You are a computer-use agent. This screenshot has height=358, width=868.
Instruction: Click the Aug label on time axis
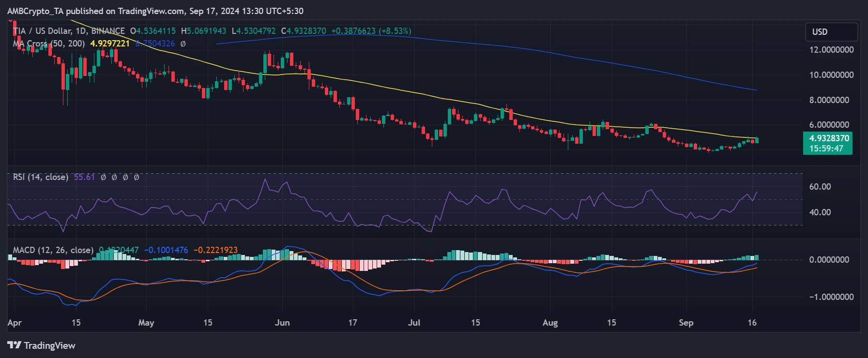[550, 323]
